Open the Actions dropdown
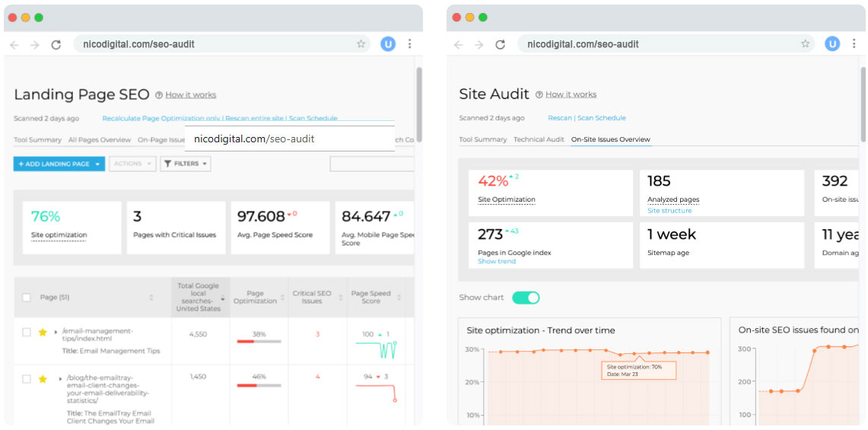The height and width of the screenshot is (430, 868). tap(132, 164)
